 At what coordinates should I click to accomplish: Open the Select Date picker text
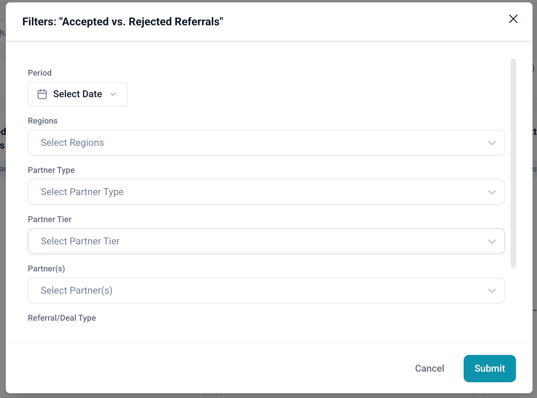coord(77,94)
